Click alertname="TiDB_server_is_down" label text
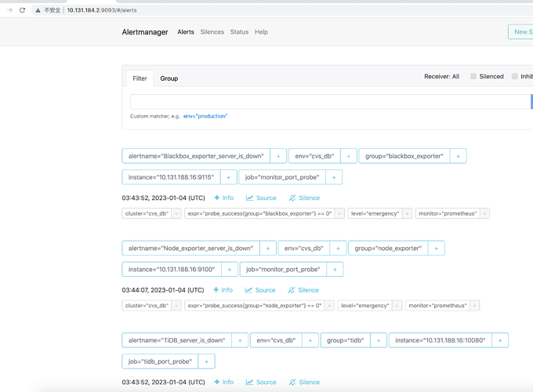The width and height of the screenshot is (533, 392). (x=177, y=340)
